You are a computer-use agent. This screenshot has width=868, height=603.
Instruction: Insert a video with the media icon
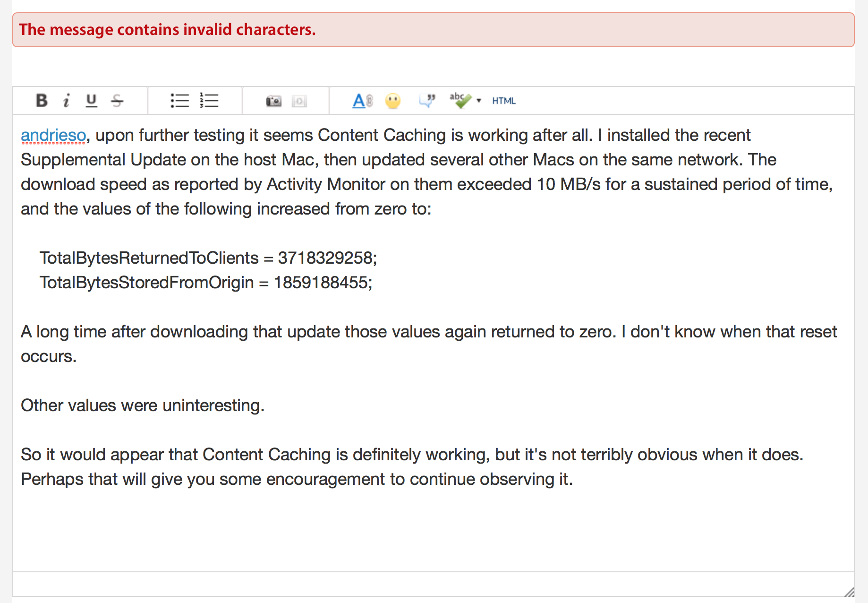299,101
